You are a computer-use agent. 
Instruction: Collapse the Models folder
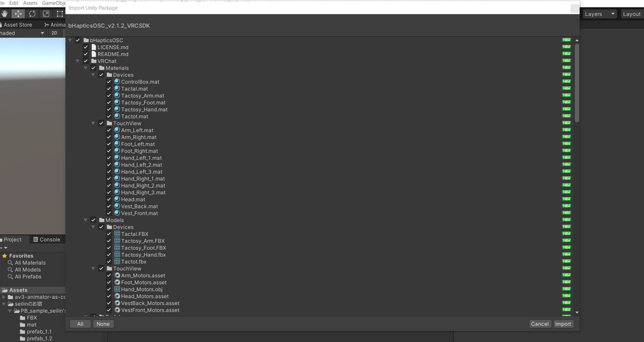(x=86, y=220)
